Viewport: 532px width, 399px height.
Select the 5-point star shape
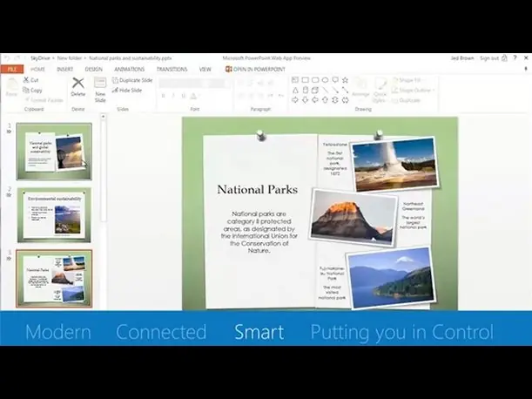(345, 80)
